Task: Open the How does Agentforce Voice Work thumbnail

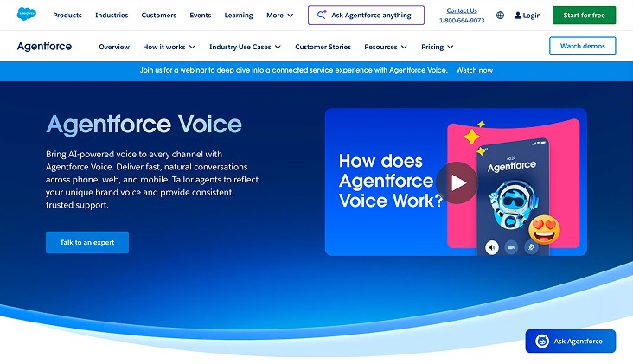Action: click(x=457, y=182)
